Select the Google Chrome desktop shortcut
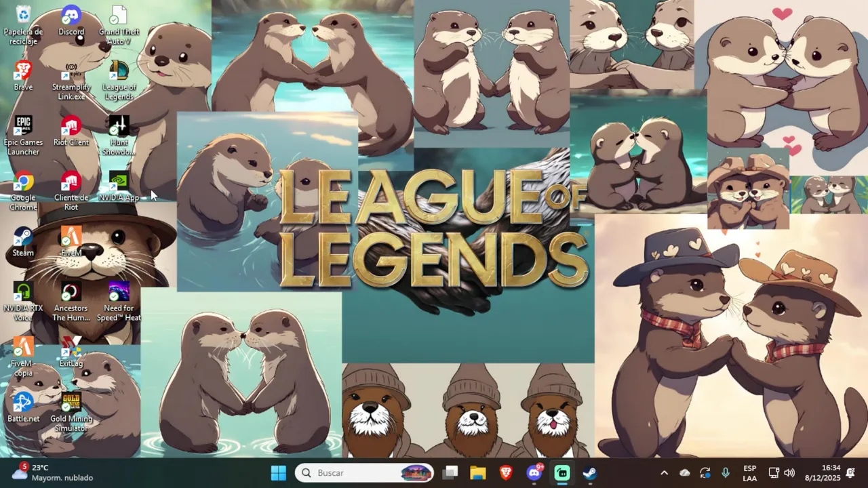Image resolution: width=868 pixels, height=488 pixels. (x=23, y=192)
